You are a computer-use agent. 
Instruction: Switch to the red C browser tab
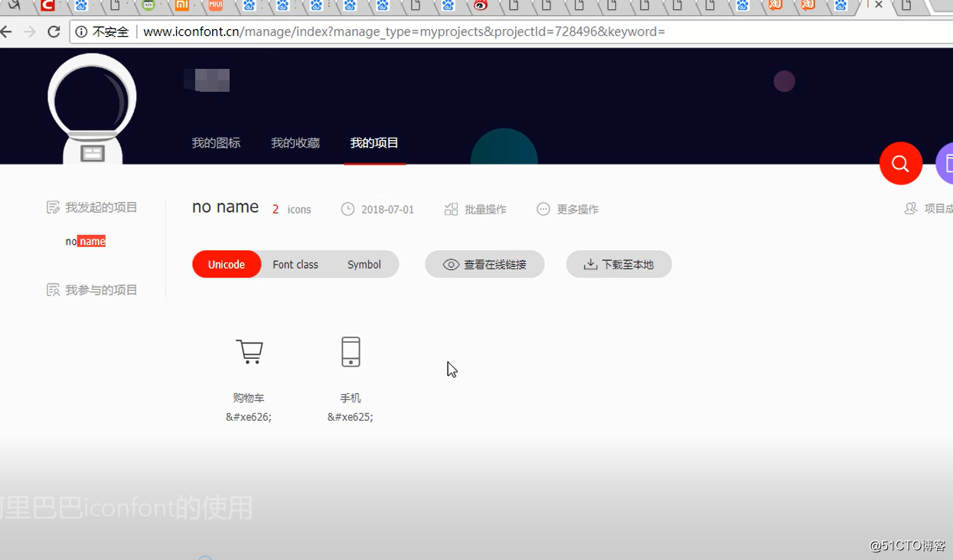[x=48, y=5]
